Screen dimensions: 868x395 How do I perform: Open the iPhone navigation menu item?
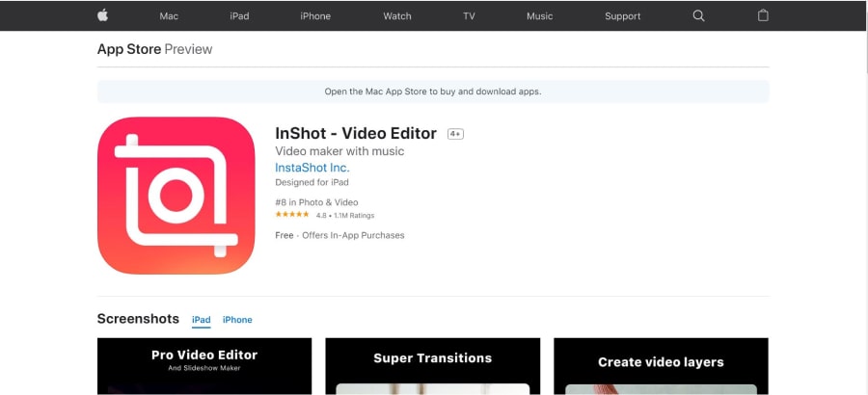(x=315, y=16)
